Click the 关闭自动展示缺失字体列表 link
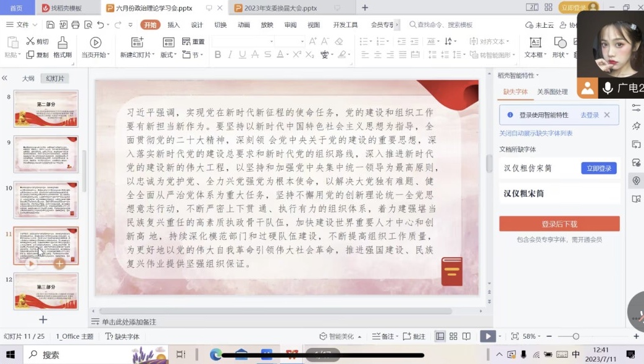The image size is (644, 364). click(x=535, y=133)
